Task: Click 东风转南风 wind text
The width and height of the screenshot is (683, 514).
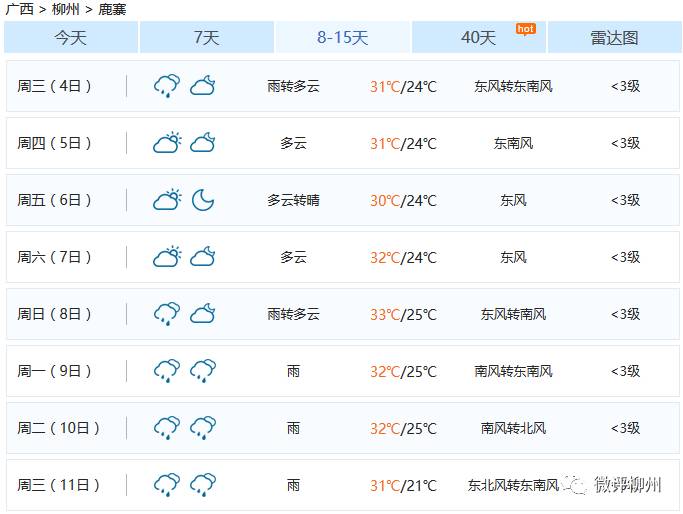Action: coord(514,314)
